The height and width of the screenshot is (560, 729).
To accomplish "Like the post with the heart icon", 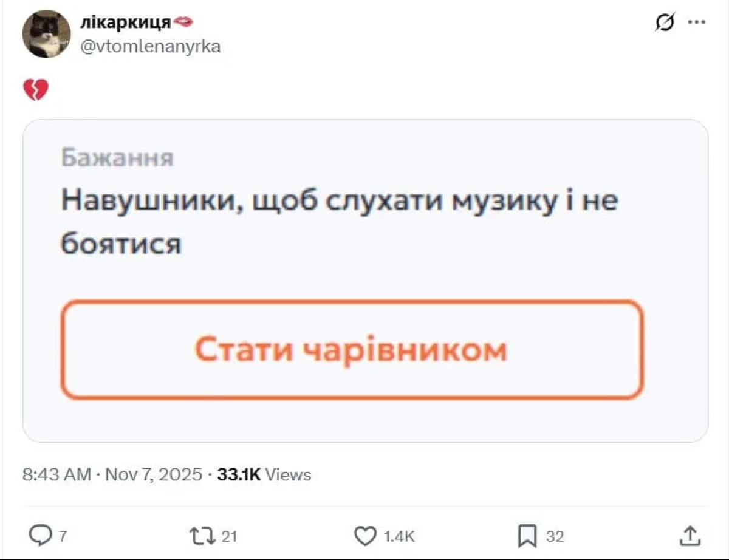I will point(365,536).
